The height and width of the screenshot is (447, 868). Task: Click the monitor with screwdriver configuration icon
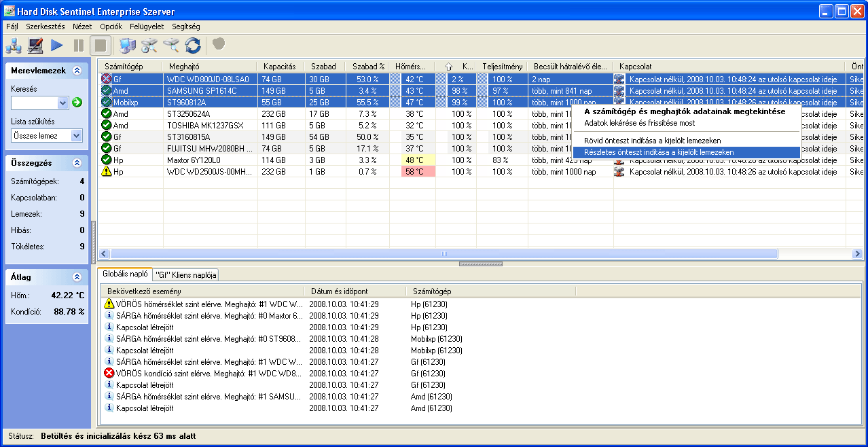tap(35, 46)
